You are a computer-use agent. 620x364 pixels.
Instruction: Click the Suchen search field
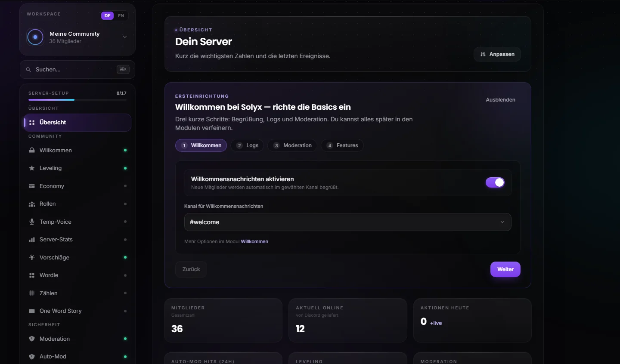(77, 70)
